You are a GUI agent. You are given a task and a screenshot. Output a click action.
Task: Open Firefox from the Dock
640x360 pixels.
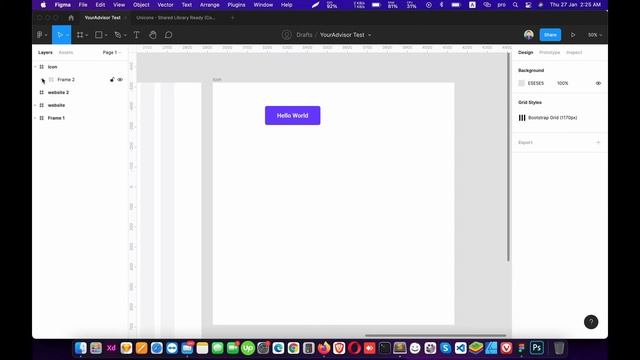324,348
